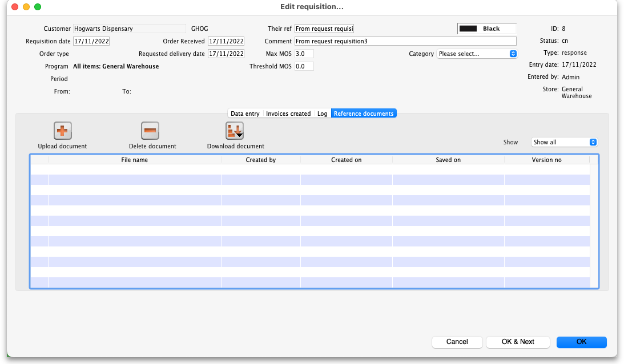
Task: Click the Delete document minus icon
Action: click(x=150, y=131)
